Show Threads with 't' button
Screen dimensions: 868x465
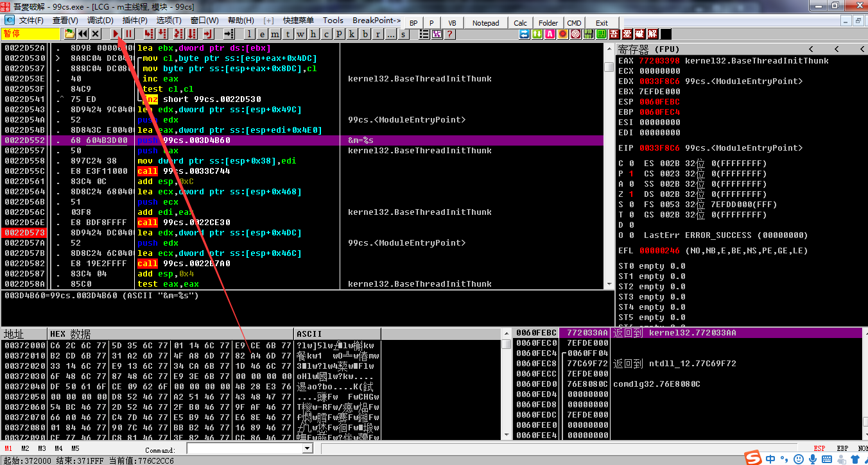pos(288,34)
